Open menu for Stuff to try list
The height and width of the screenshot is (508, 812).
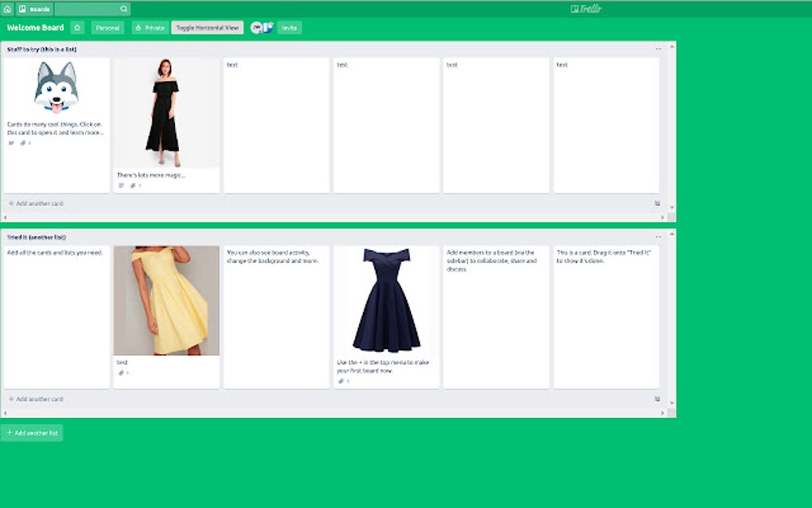658,49
